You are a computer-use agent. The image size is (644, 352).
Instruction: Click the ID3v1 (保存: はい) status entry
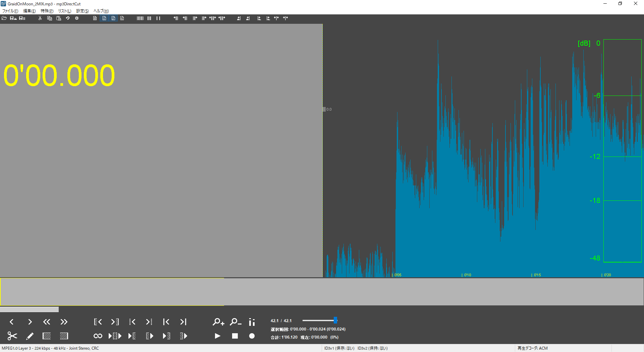point(339,348)
